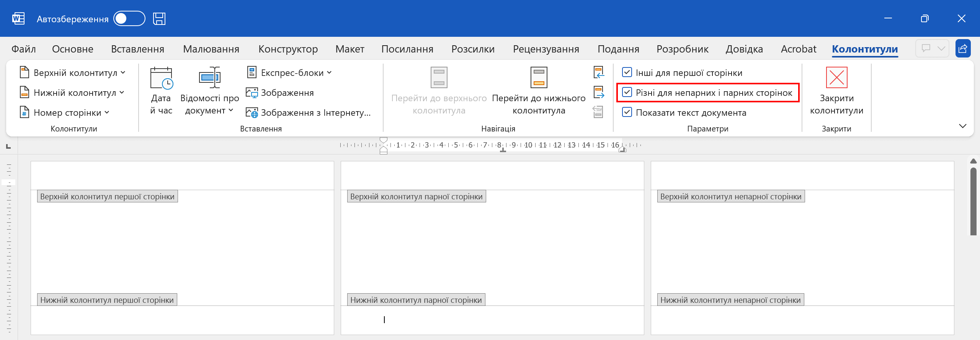Jump to next header section icon

pyautogui.click(x=598, y=92)
